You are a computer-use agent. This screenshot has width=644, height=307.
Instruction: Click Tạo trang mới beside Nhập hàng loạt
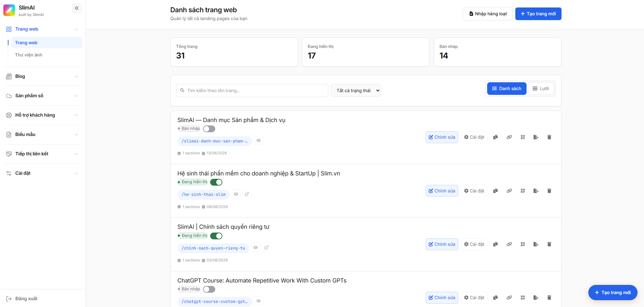(x=538, y=14)
